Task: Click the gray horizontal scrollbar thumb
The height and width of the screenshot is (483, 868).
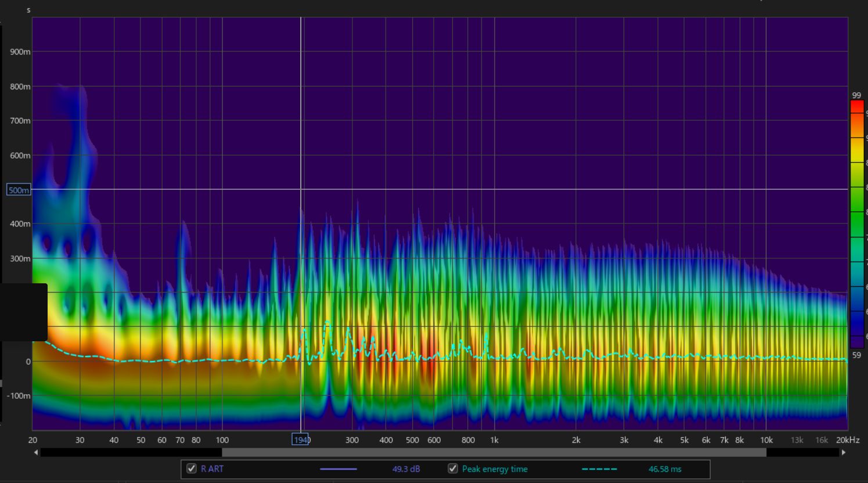Action: (494, 452)
